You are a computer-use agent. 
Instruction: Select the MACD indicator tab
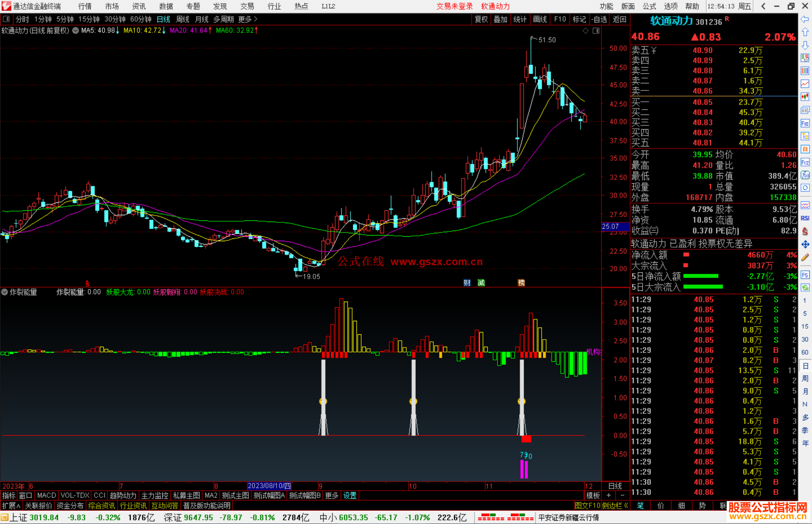click(47, 495)
